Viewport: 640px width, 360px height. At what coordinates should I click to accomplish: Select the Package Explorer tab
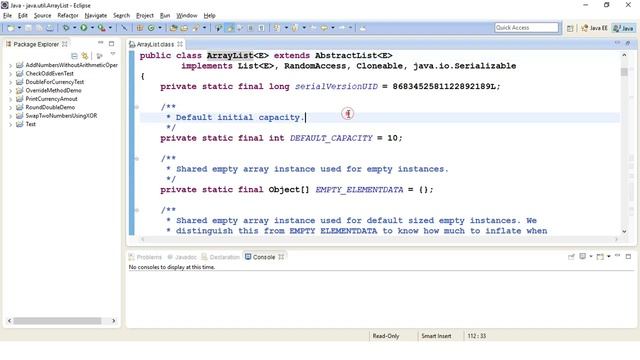pos(36,44)
